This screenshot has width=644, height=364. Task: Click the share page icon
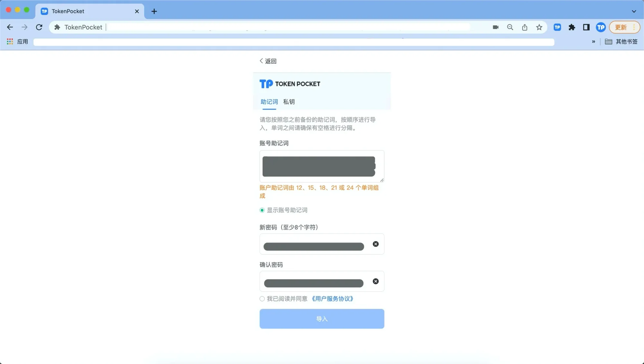pos(525,27)
